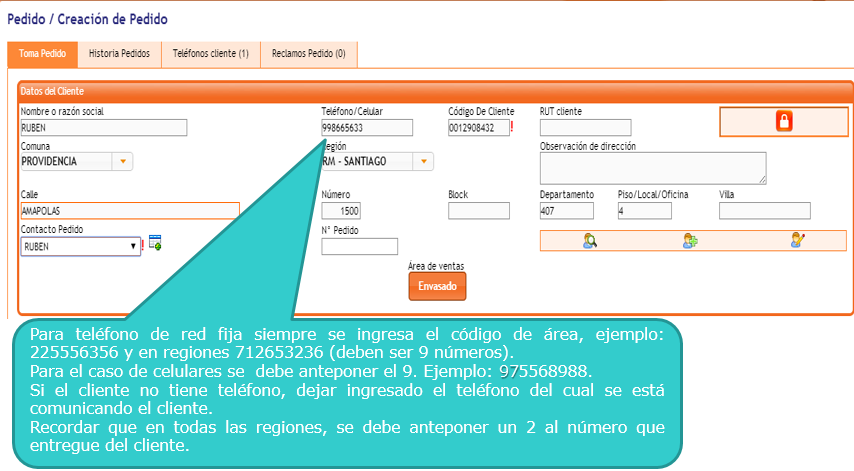This screenshot has height=471, width=854.
Task: Click the RUT cliente field
Action: 585,128
